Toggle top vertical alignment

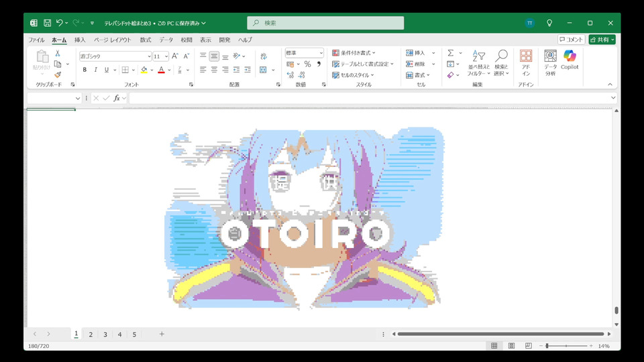pos(203,56)
